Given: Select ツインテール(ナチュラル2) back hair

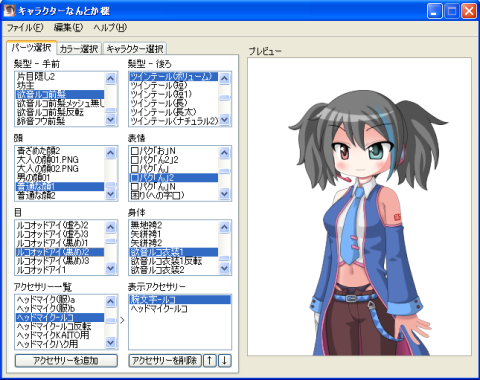Looking at the screenshot, I should pos(174,121).
